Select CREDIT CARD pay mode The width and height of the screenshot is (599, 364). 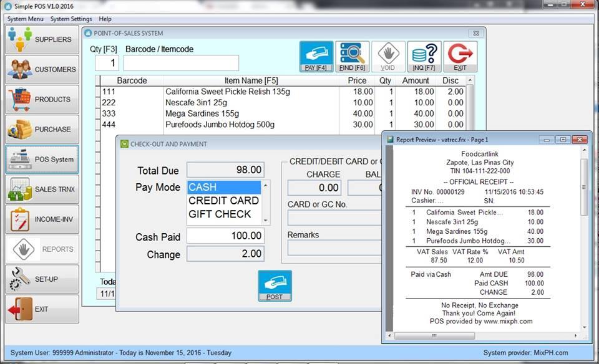point(224,201)
